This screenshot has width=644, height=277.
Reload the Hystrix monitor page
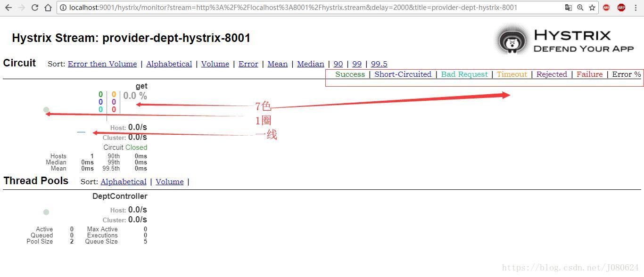(35, 8)
